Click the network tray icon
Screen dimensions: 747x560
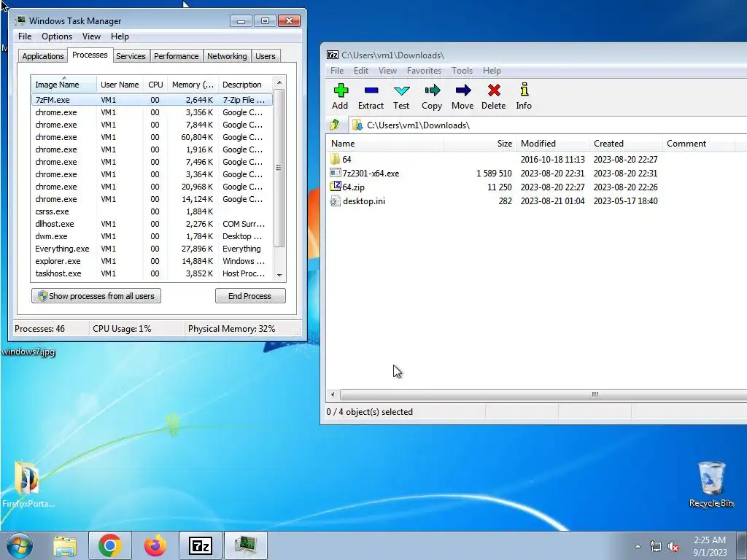pyautogui.click(x=656, y=547)
